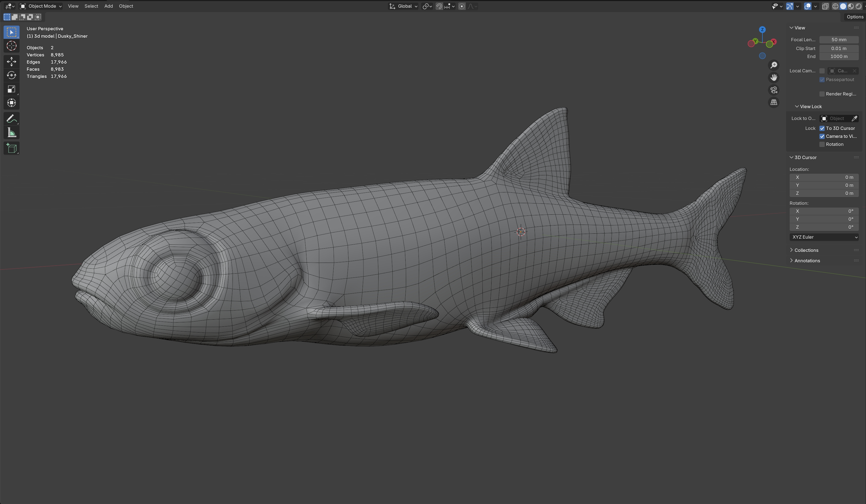Open the Add menu
866x504 pixels.
[x=108, y=6]
